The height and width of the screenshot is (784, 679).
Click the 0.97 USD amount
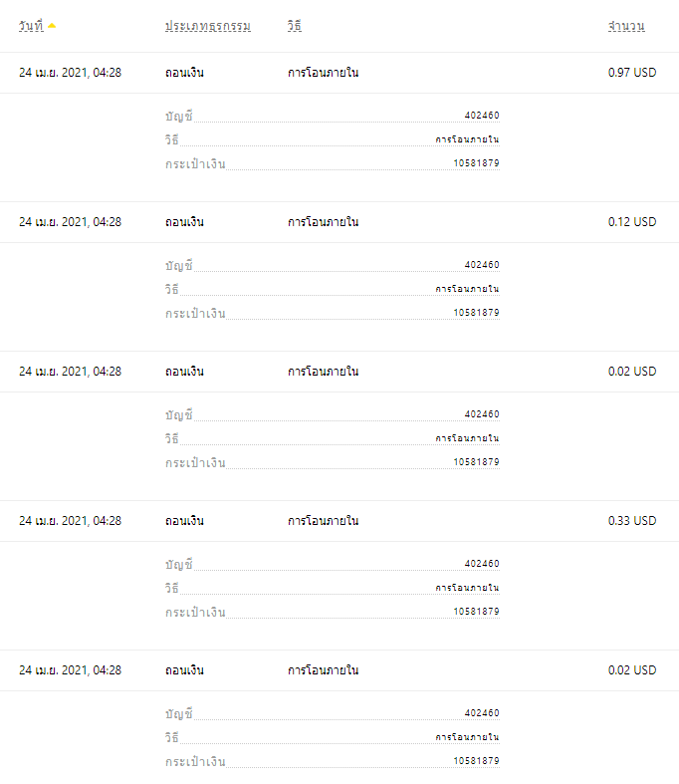632,73
